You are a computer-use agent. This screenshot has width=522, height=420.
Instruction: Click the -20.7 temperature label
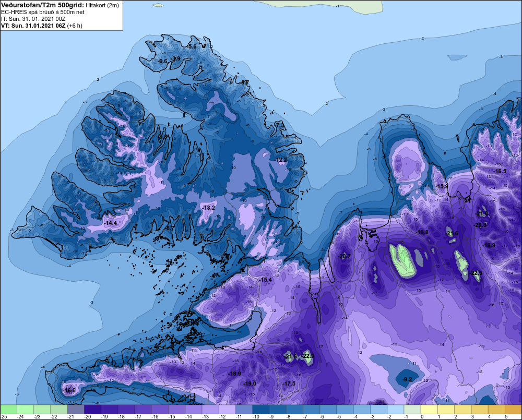point(344,256)
